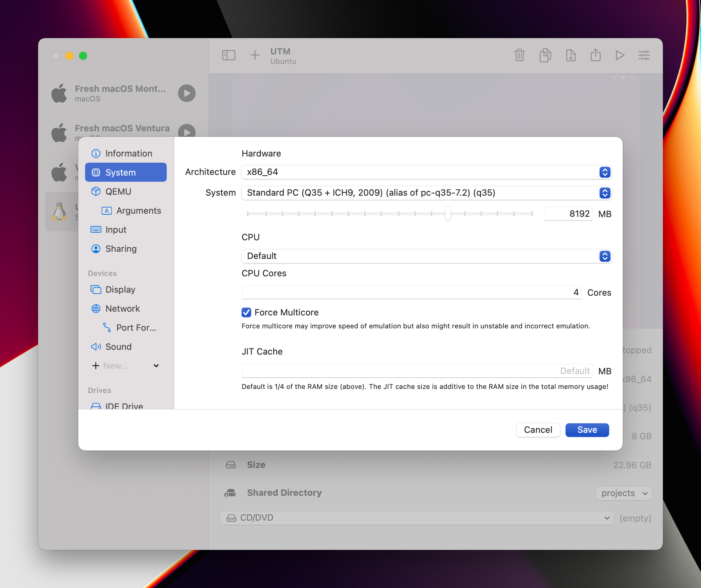Open the CPU Default dropdown
Screen dimensions: 701x588
(426, 256)
